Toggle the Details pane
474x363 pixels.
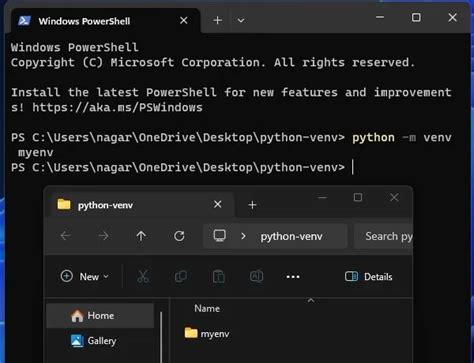pos(368,276)
